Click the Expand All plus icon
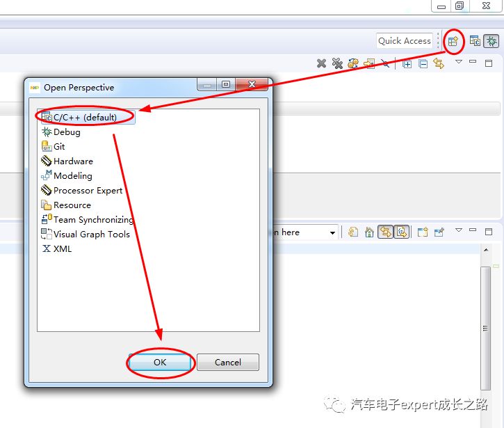This screenshot has width=504, height=428. click(407, 64)
